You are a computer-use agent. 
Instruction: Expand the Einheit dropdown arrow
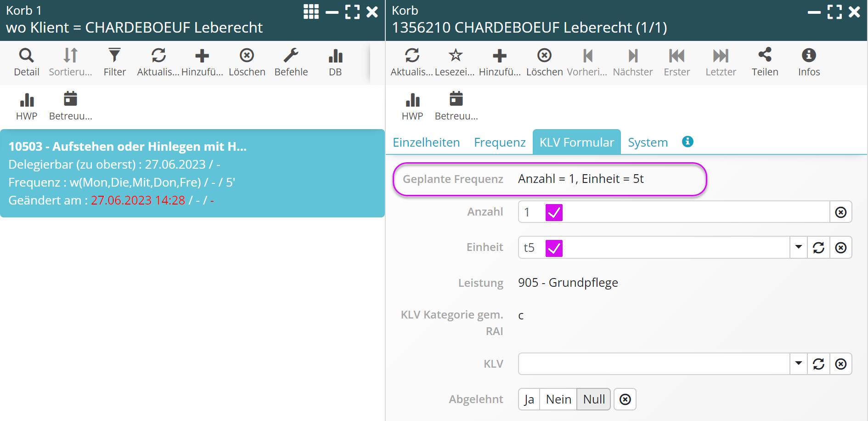point(799,247)
